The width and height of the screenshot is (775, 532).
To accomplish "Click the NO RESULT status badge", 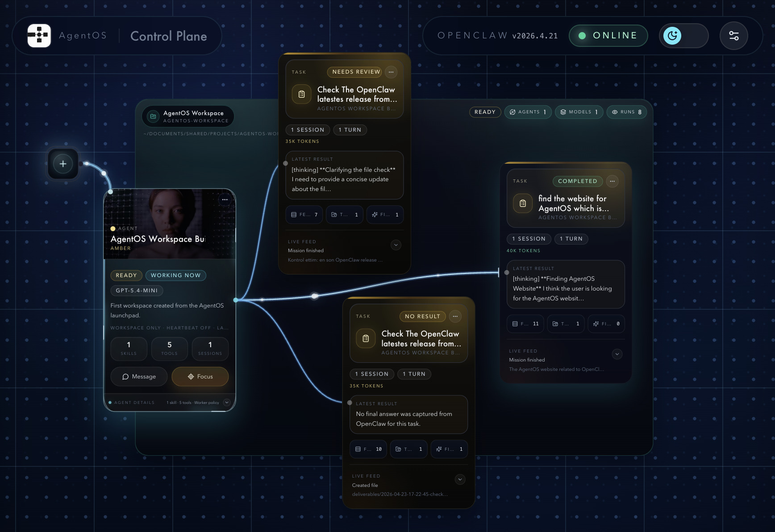I will click(x=422, y=316).
